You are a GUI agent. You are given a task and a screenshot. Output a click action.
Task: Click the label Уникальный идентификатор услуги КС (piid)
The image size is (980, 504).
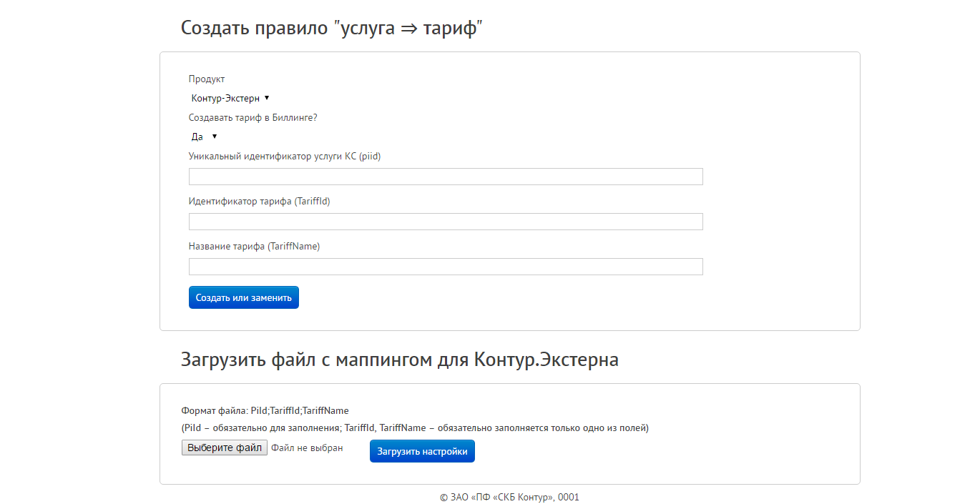coord(285,156)
